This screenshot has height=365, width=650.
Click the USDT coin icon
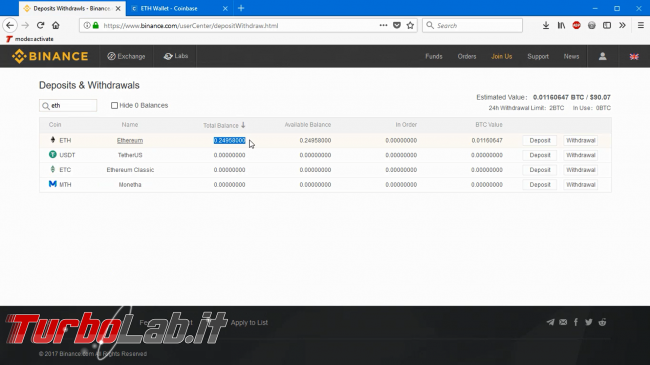tap(53, 154)
